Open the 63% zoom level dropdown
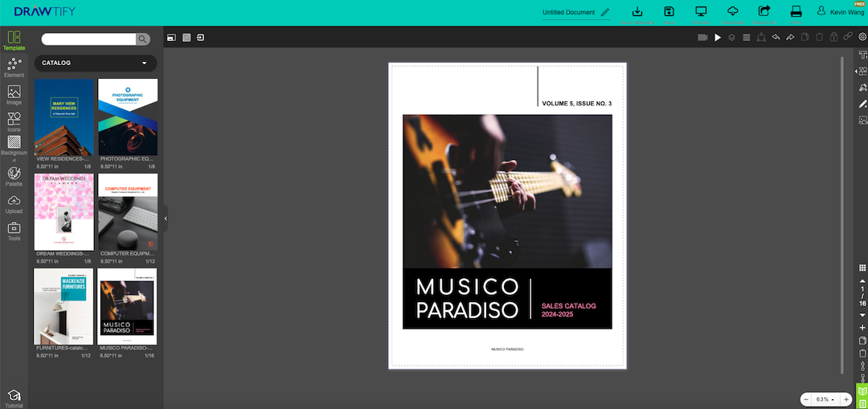 825,399
